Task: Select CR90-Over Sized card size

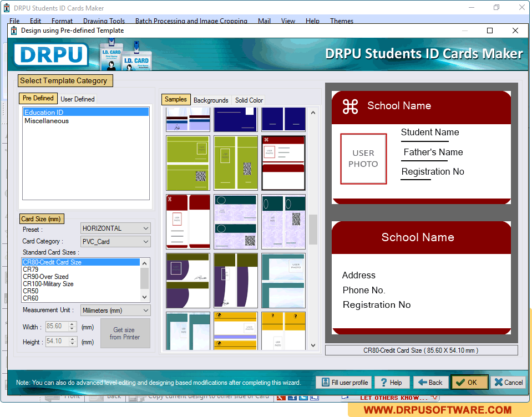Action: click(81, 277)
